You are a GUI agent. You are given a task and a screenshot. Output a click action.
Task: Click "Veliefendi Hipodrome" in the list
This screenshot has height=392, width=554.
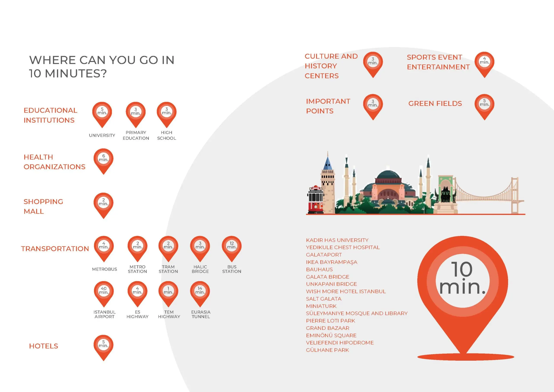coord(340,343)
